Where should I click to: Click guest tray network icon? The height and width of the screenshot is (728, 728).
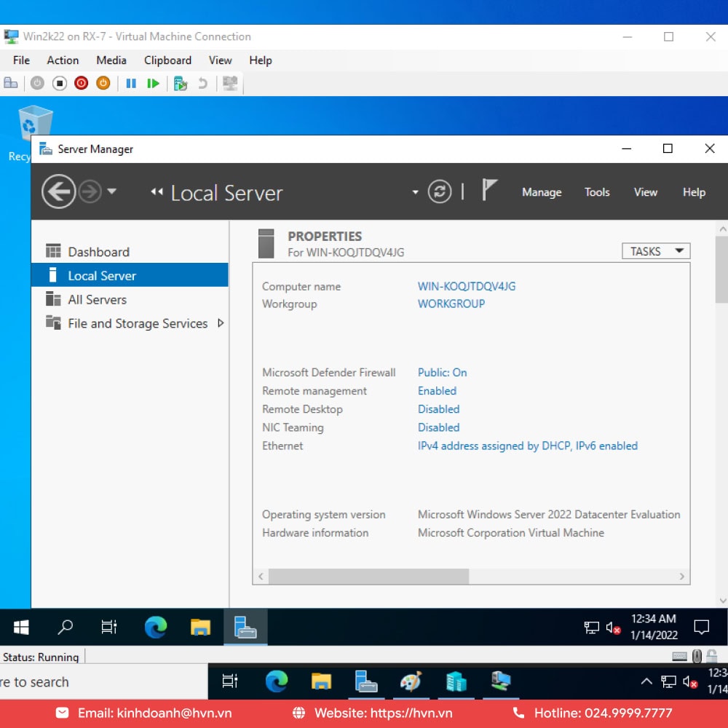pyautogui.click(x=591, y=628)
